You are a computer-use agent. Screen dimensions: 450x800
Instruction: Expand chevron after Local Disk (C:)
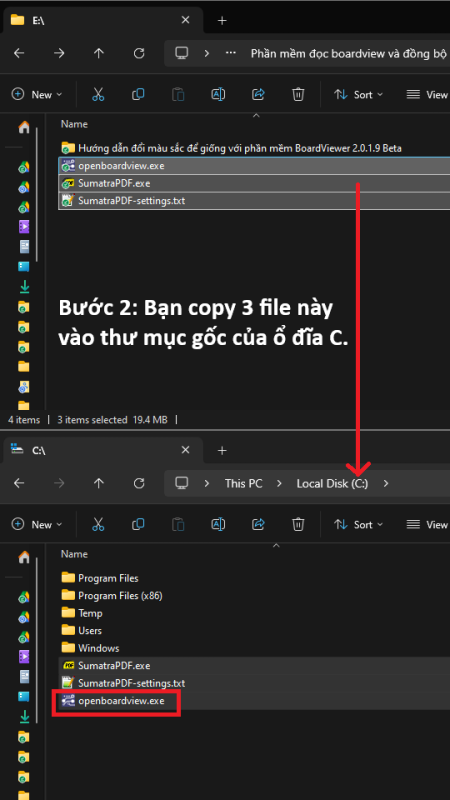386,483
